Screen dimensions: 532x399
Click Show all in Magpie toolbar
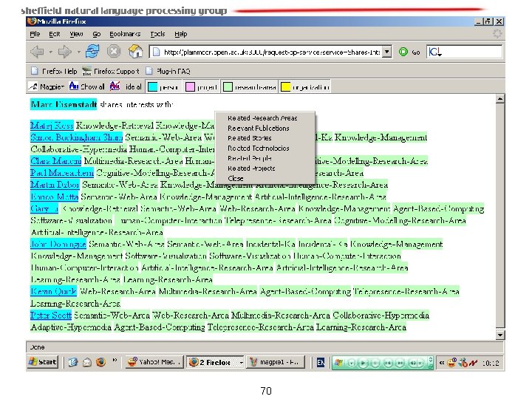pyautogui.click(x=87, y=87)
